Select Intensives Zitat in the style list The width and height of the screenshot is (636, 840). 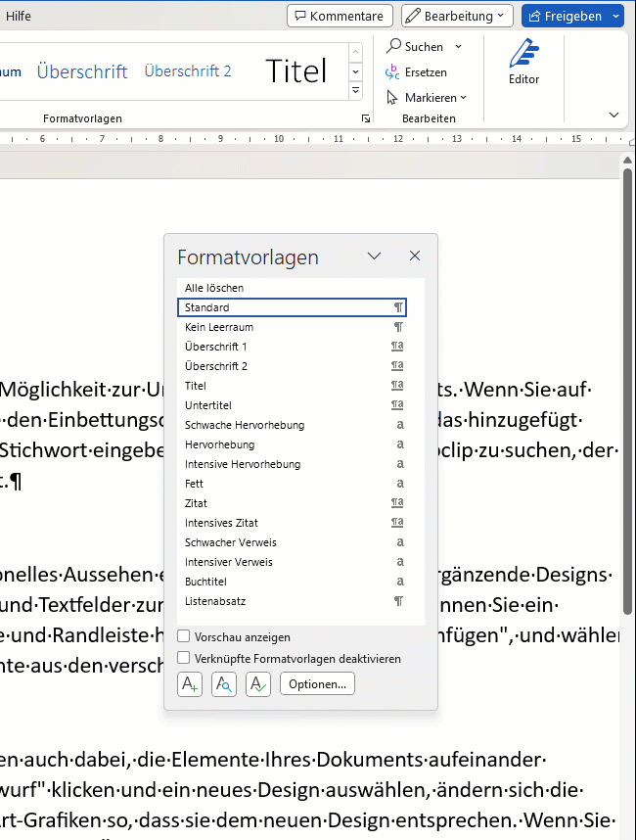[x=222, y=523]
